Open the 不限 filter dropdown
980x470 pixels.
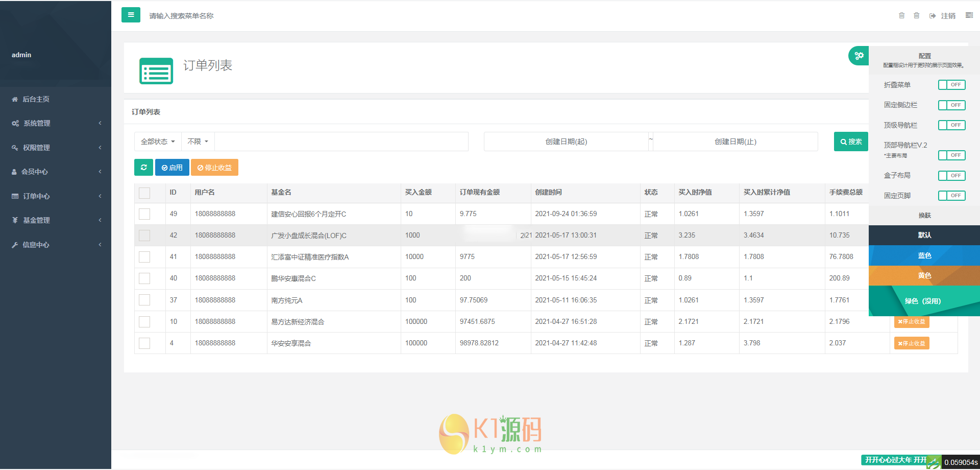click(198, 142)
